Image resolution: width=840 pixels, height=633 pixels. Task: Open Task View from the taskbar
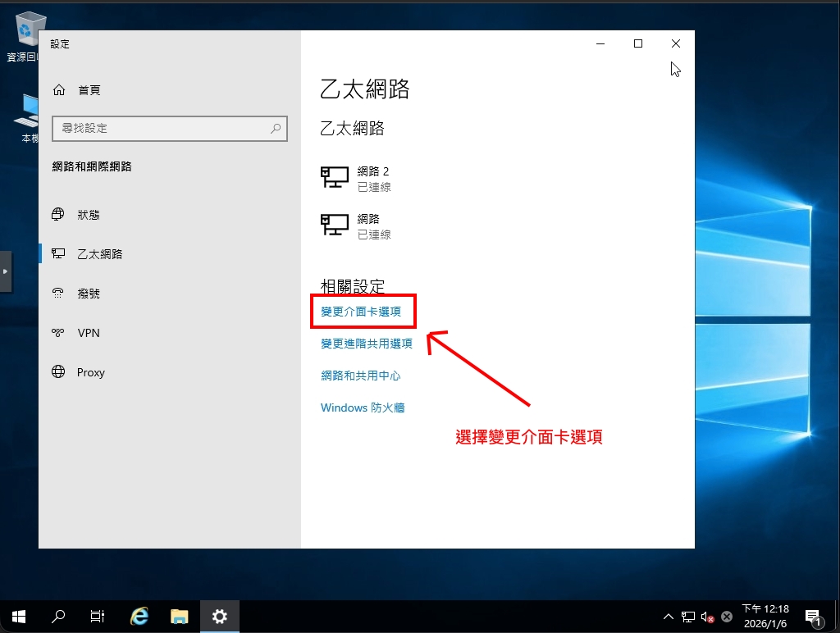(x=98, y=617)
